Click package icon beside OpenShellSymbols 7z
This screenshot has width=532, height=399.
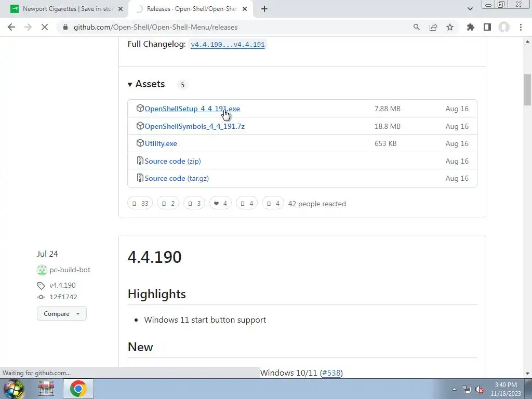140,126
